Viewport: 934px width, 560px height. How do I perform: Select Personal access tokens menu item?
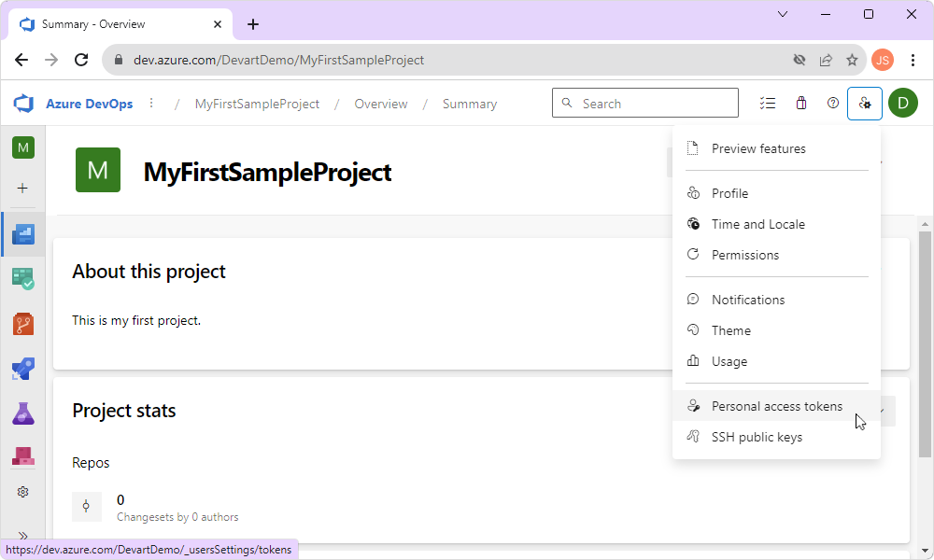776,406
